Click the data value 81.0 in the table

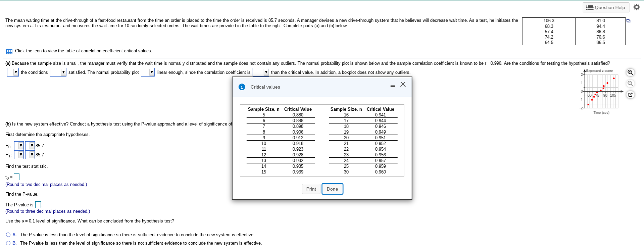pyautogui.click(x=601, y=21)
